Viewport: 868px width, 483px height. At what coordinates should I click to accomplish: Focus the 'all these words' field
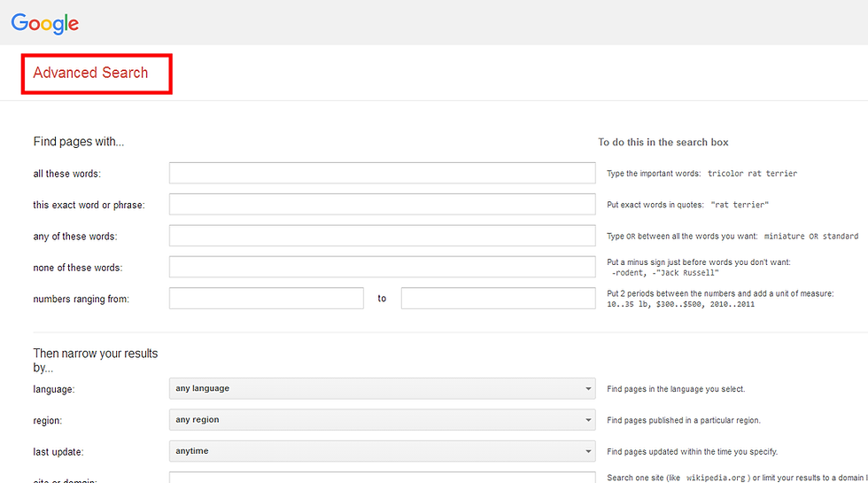click(383, 173)
